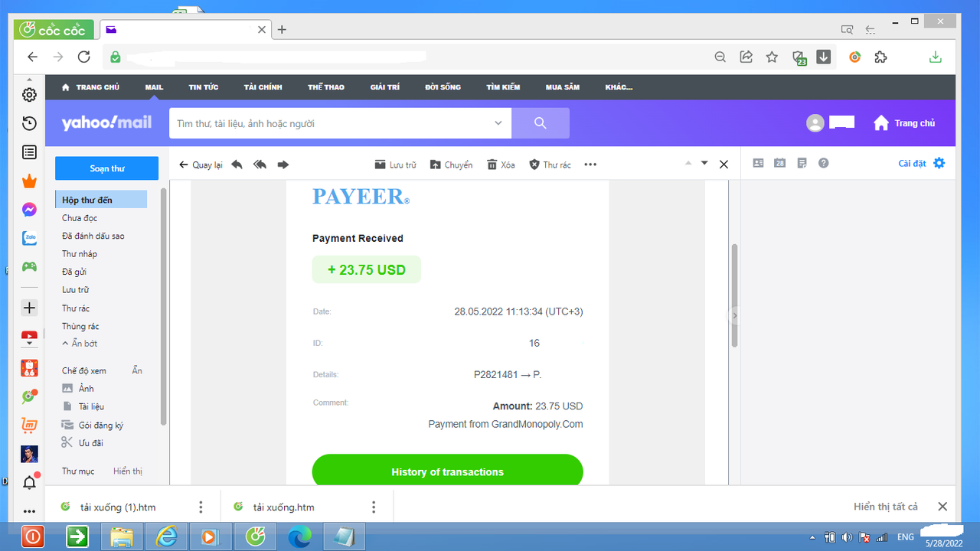Open options for tải xuống (1).htm download
Viewport: 980px width, 551px height.
point(201,507)
